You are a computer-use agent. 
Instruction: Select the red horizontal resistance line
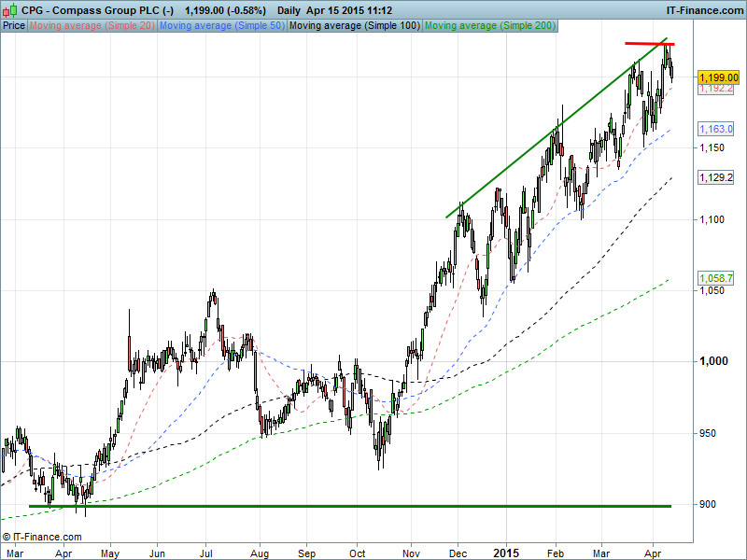(650, 44)
